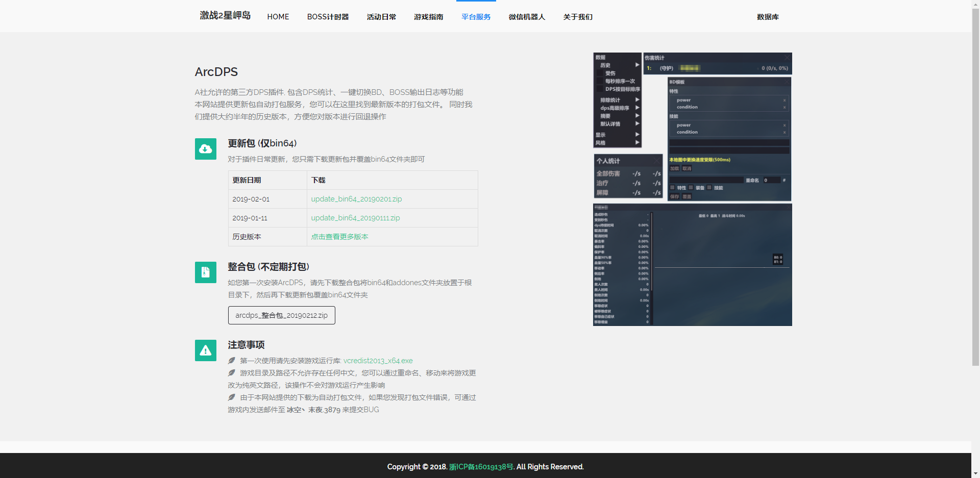The height and width of the screenshot is (478, 980).
Task: Click the 对于插件日常更新 description line
Action: tap(326, 159)
